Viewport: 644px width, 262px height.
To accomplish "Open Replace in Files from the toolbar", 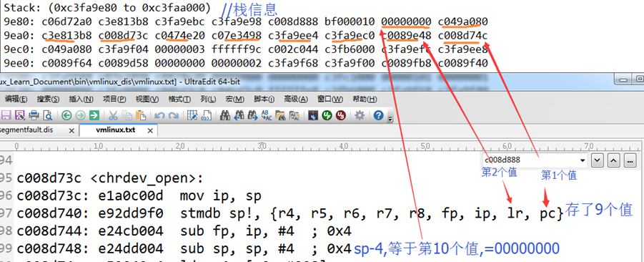I will [x=294, y=115].
